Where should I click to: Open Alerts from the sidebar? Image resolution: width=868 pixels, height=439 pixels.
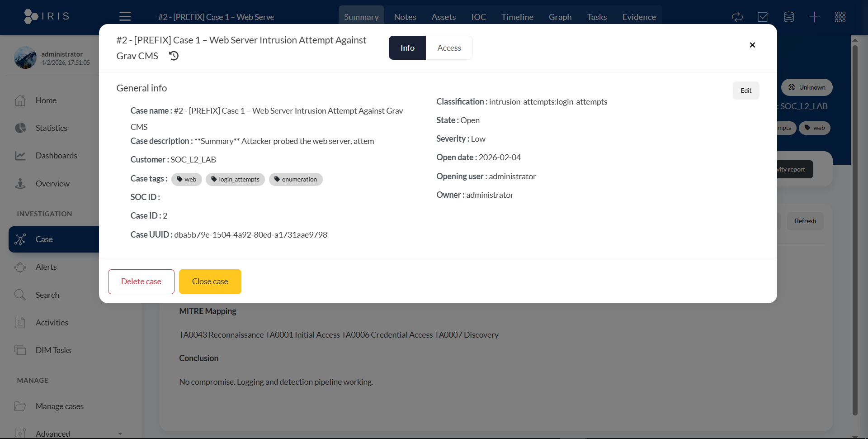[46, 267]
